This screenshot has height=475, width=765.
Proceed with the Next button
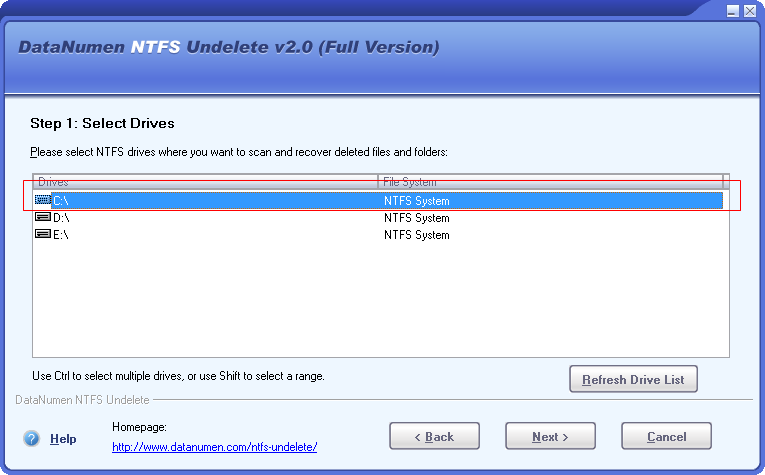550,436
